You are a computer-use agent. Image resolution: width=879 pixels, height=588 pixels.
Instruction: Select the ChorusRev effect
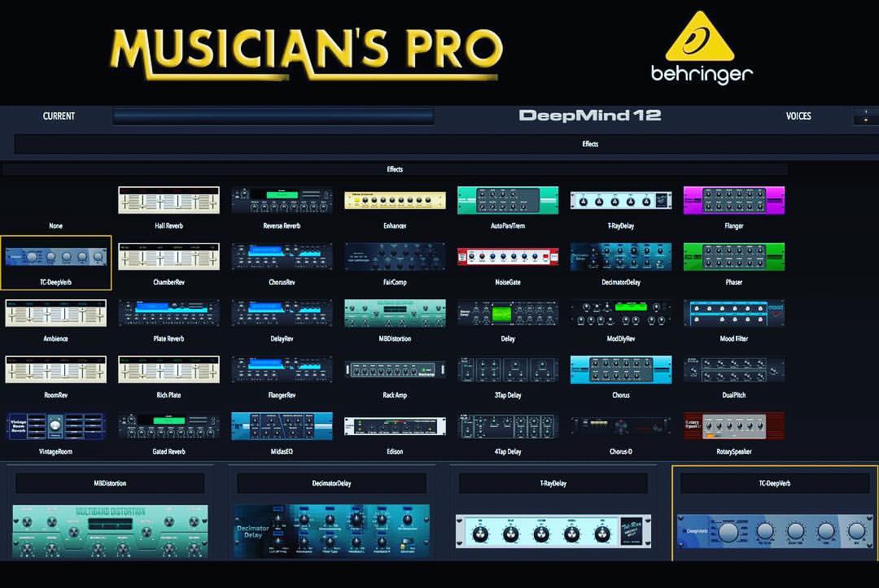click(x=282, y=256)
